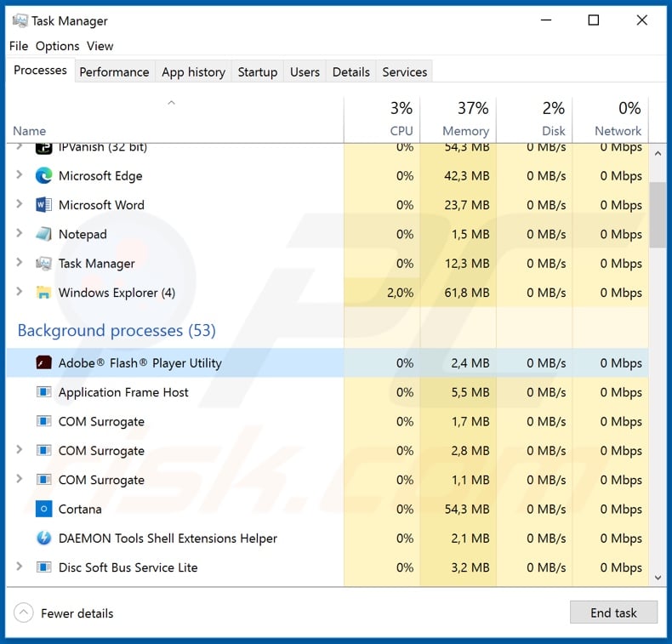Click the Disc Soft Bus Service Lite icon

tap(43, 567)
